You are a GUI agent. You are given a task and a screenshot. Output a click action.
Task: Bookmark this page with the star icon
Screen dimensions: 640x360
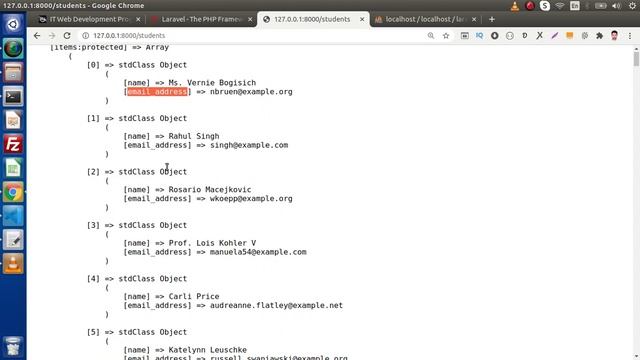(x=446, y=36)
